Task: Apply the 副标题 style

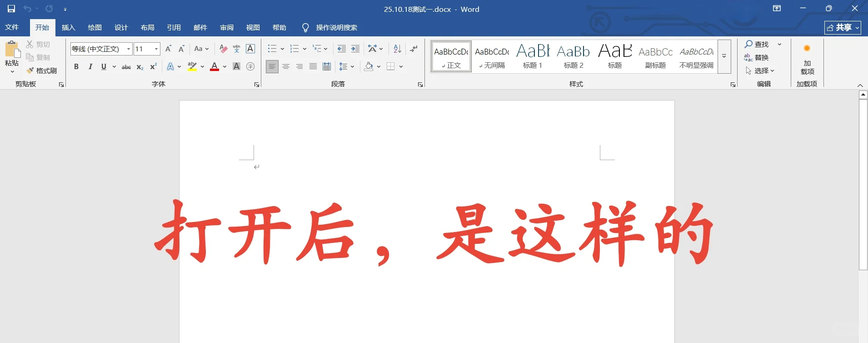Action: (655, 56)
